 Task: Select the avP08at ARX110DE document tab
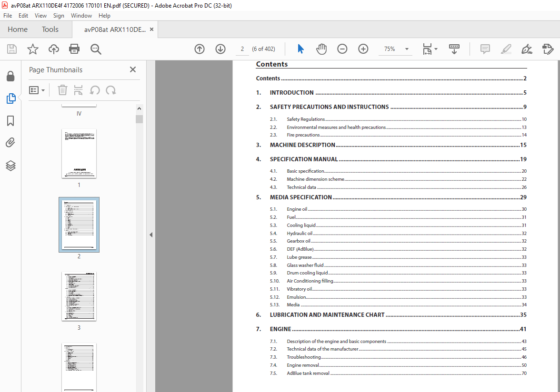115,29
